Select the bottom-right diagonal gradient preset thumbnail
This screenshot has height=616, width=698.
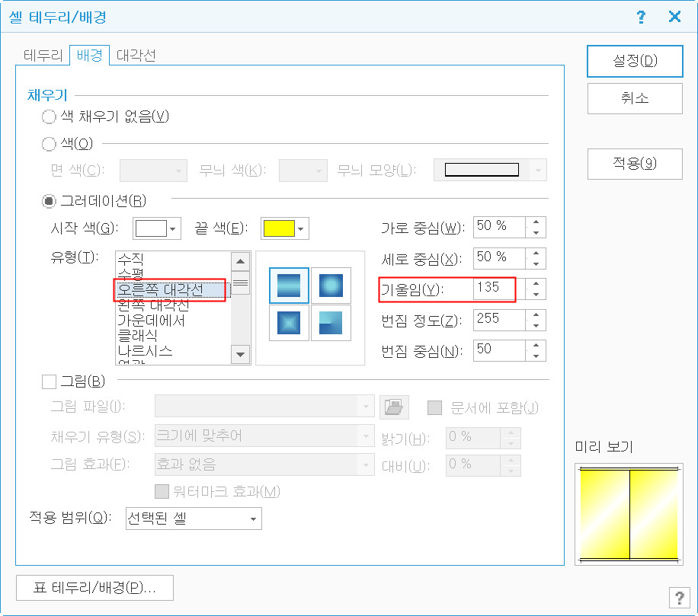point(331,323)
